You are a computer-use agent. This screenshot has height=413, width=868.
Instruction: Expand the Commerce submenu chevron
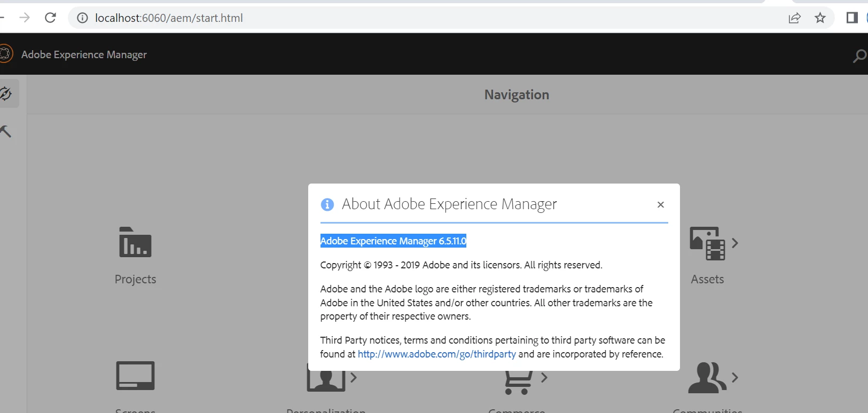[x=544, y=377]
